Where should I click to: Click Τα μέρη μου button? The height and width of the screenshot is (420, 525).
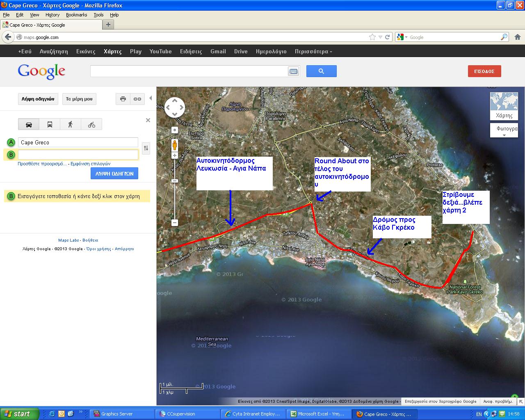point(79,99)
